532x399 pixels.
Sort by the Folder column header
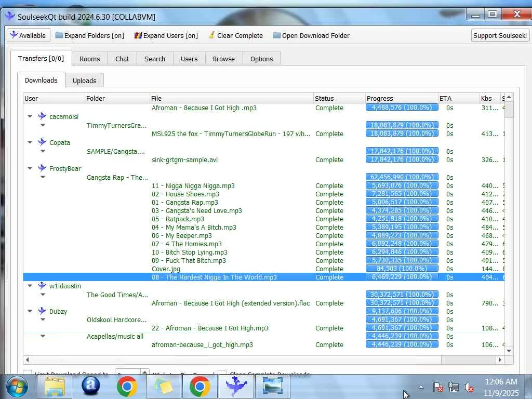tap(117, 98)
